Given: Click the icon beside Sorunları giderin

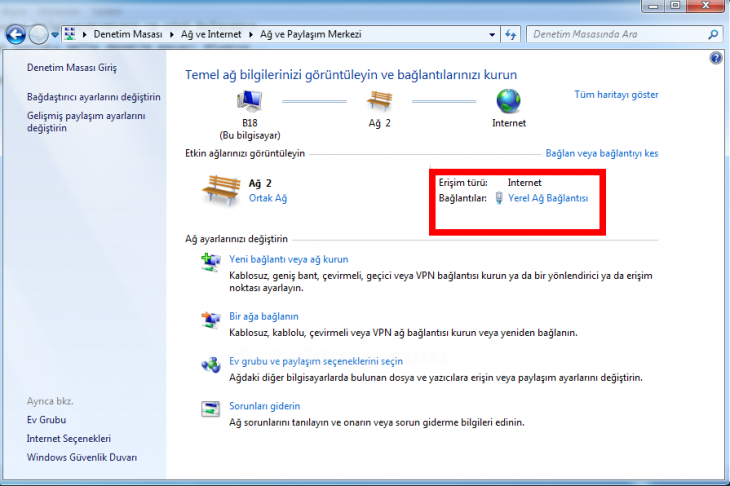Looking at the screenshot, I should click(x=211, y=408).
